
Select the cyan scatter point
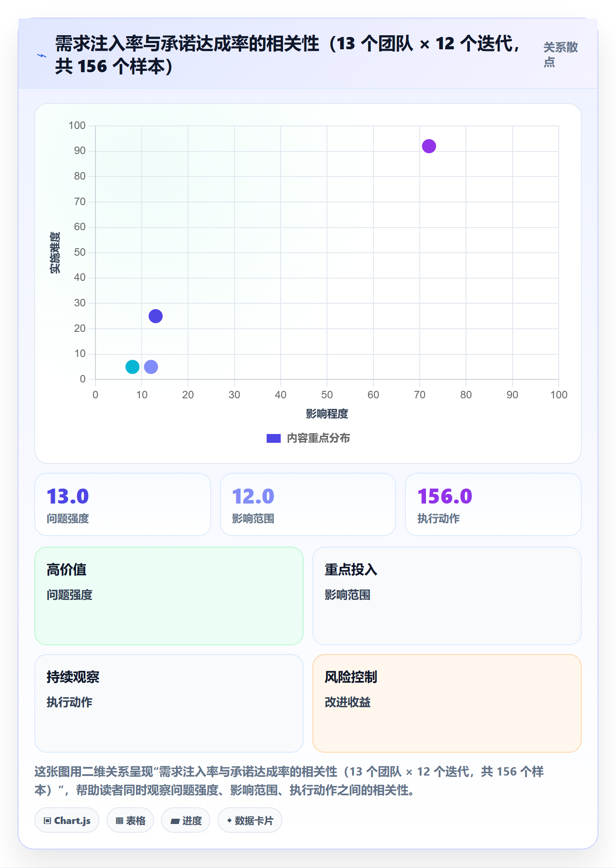click(132, 367)
